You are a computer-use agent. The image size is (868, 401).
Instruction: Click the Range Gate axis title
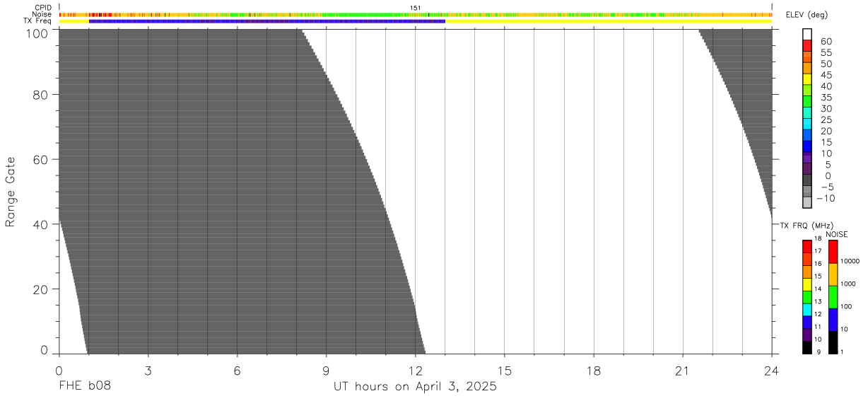click(11, 192)
